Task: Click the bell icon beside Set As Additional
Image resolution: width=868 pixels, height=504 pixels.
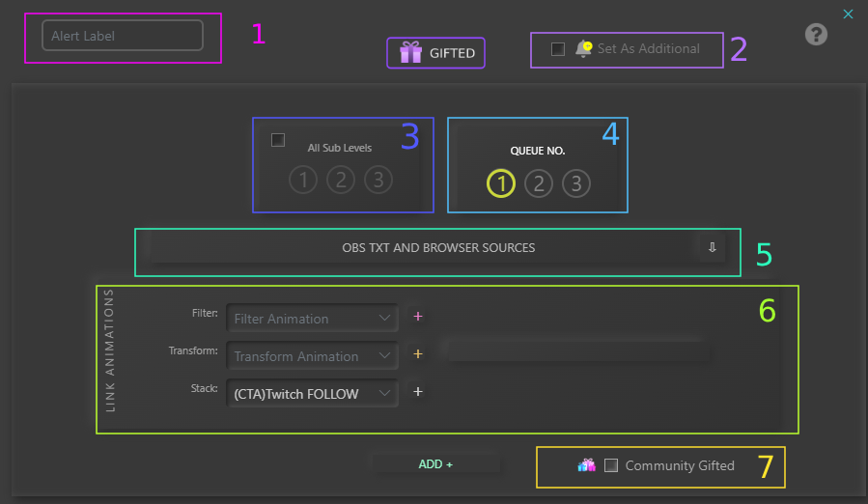Action: [583, 48]
